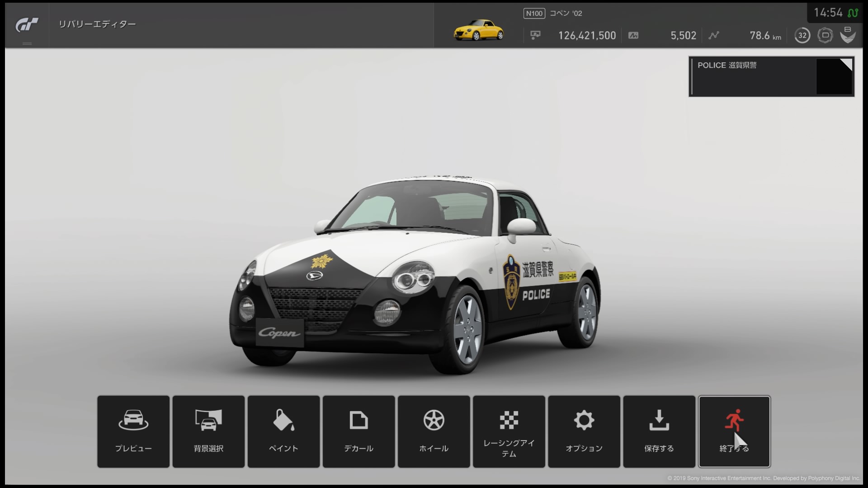The image size is (868, 488).
Task: Click the sportsmanship rating B emblem
Action: [x=848, y=35]
